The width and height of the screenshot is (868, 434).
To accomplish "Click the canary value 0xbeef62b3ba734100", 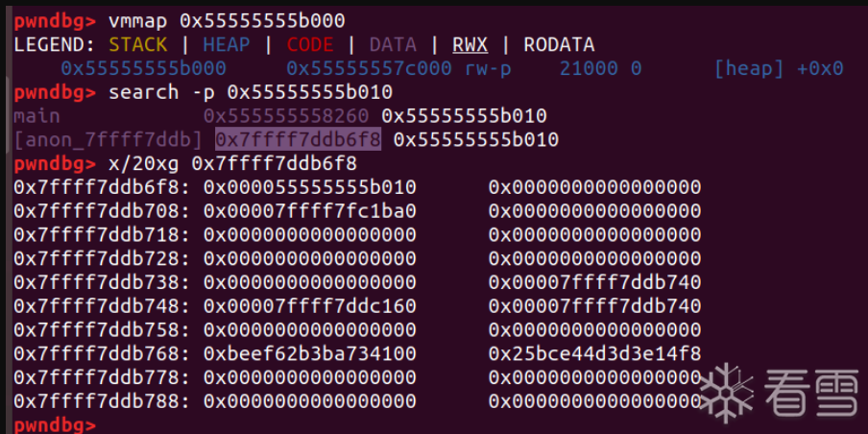I will [310, 354].
